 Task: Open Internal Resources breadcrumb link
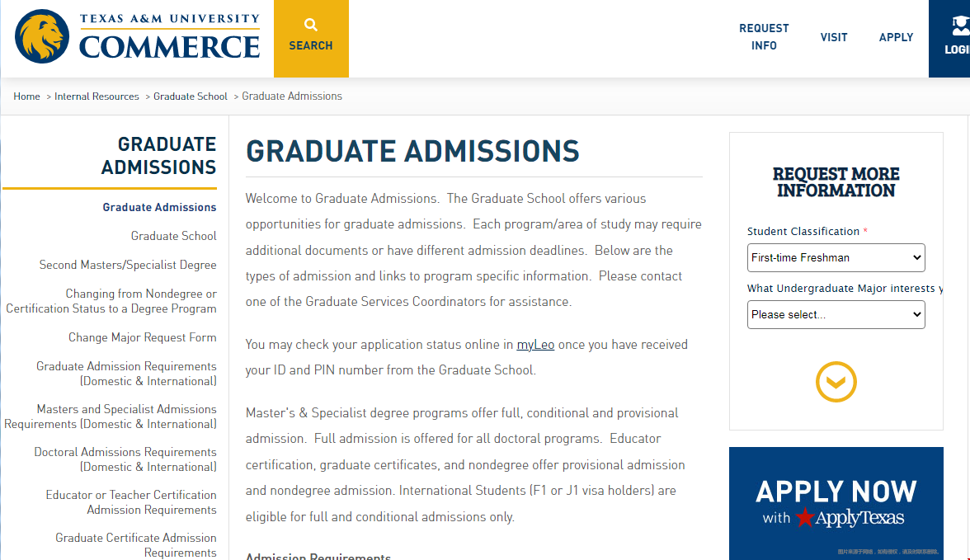click(97, 96)
